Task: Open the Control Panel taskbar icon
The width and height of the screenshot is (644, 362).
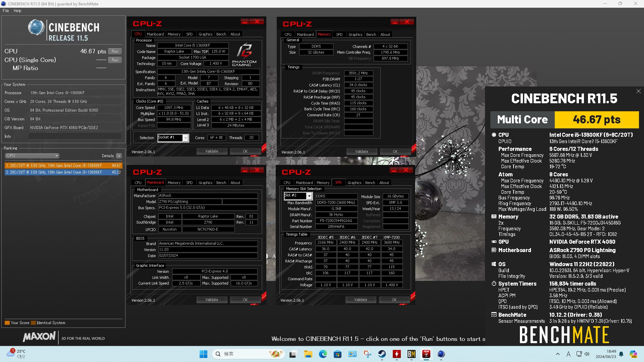Action: (x=352, y=354)
